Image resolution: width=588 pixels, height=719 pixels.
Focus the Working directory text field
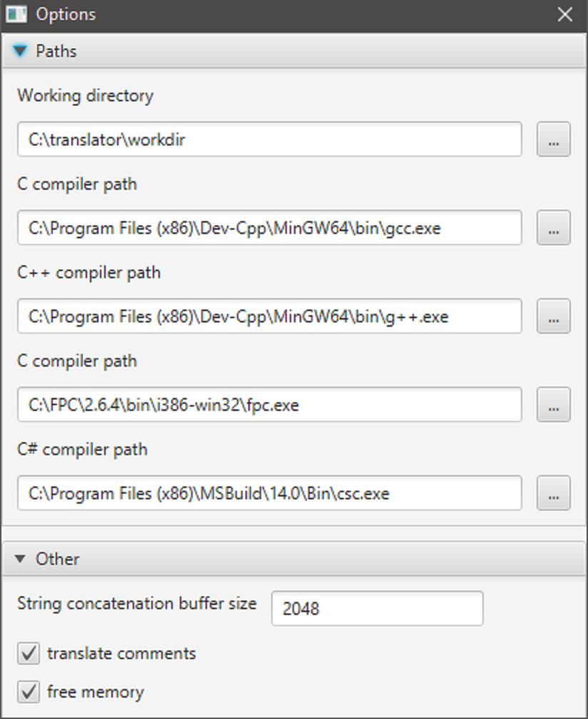270,139
